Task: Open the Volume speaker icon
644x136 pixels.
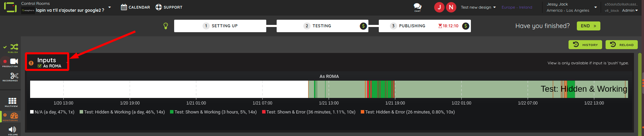Action: (x=12, y=129)
